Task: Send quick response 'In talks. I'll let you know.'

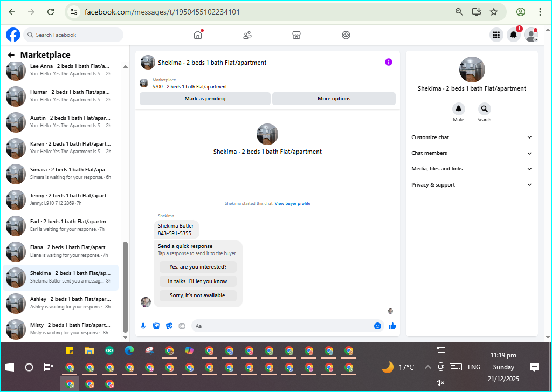Action: [x=198, y=281]
